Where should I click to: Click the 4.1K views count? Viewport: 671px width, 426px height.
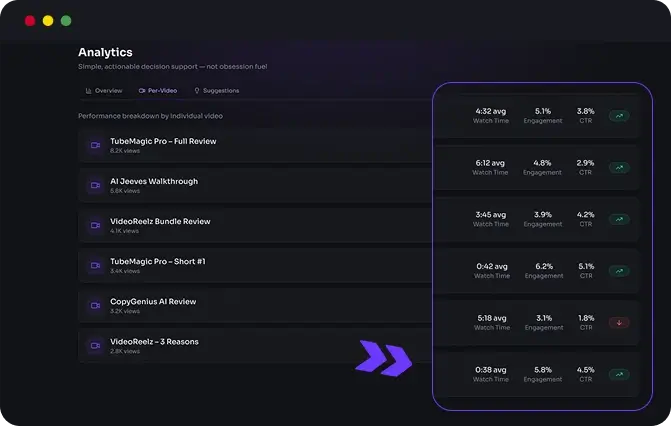pos(124,231)
